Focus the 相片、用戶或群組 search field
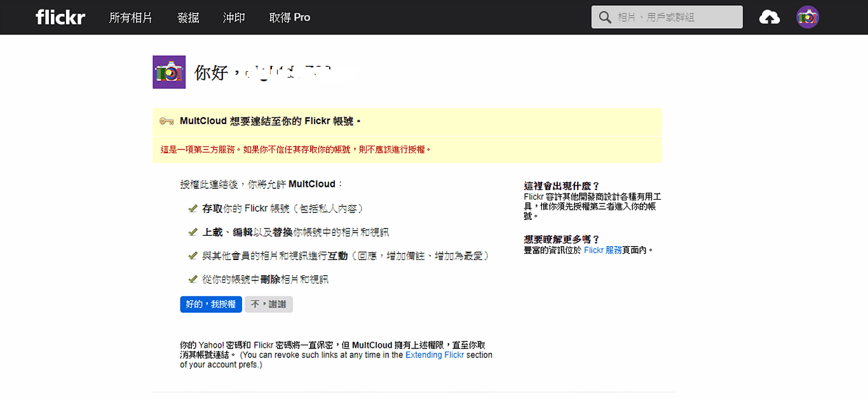The height and width of the screenshot is (398, 868). pyautogui.click(x=667, y=17)
